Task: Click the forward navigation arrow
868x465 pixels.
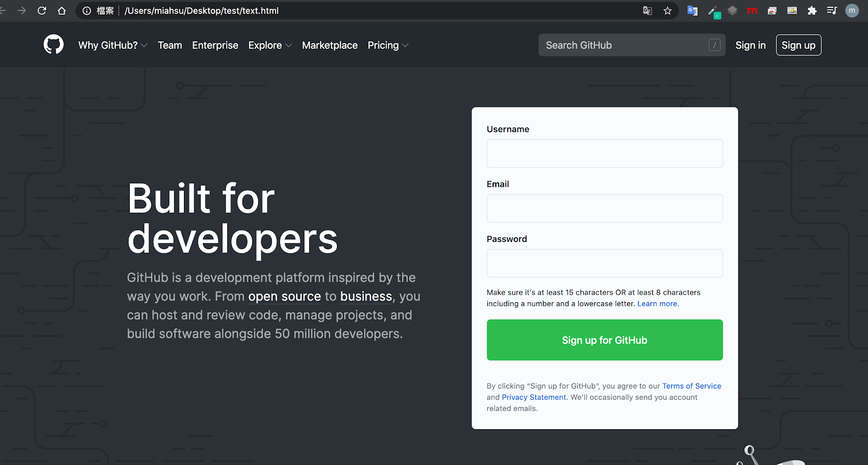Action: click(x=22, y=10)
